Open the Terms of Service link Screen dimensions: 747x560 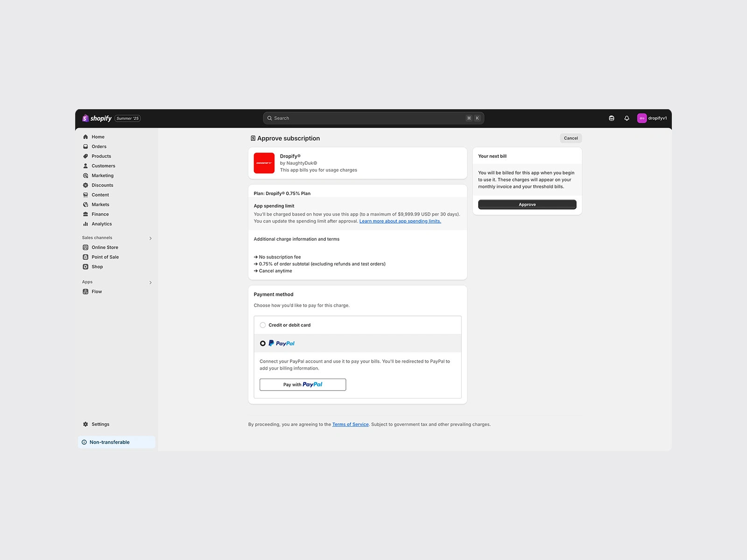[x=351, y=425]
